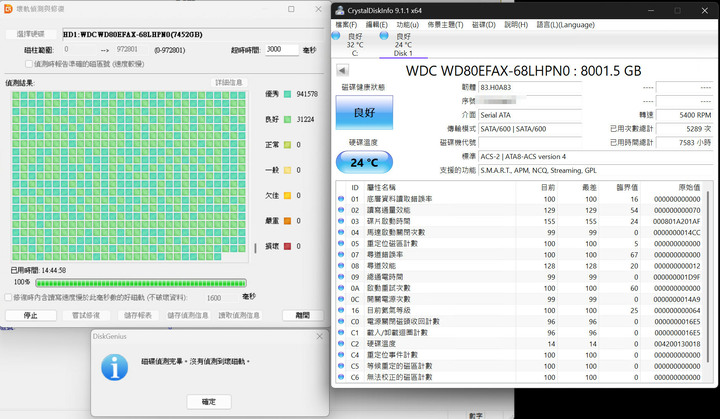Open the 語言(L)(Language) menu
Screen dimensions: 720x419
[x=566, y=24]
